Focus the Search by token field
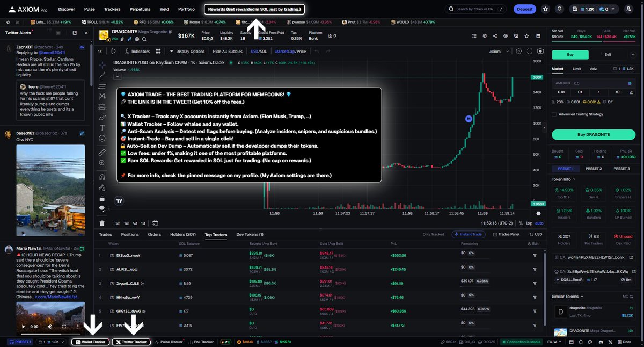 tap(475, 9)
